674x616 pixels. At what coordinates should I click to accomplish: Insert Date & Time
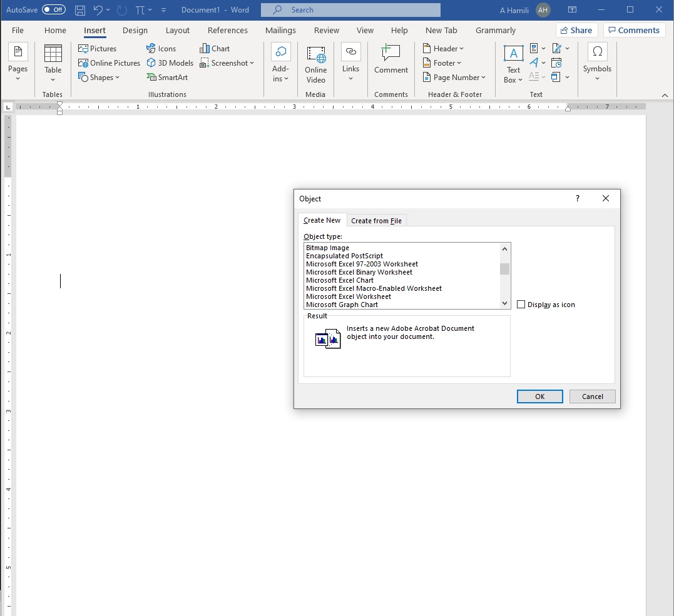556,63
